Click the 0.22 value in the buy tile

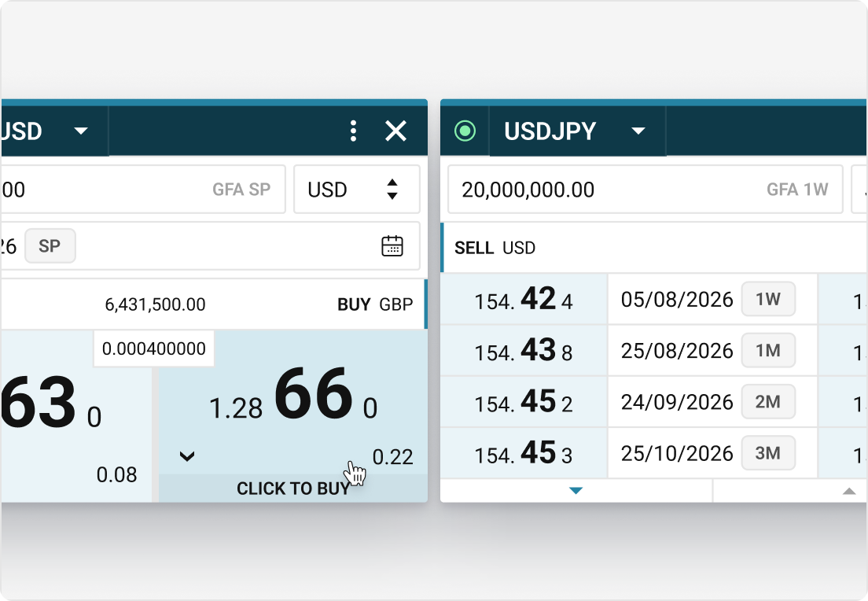point(393,457)
